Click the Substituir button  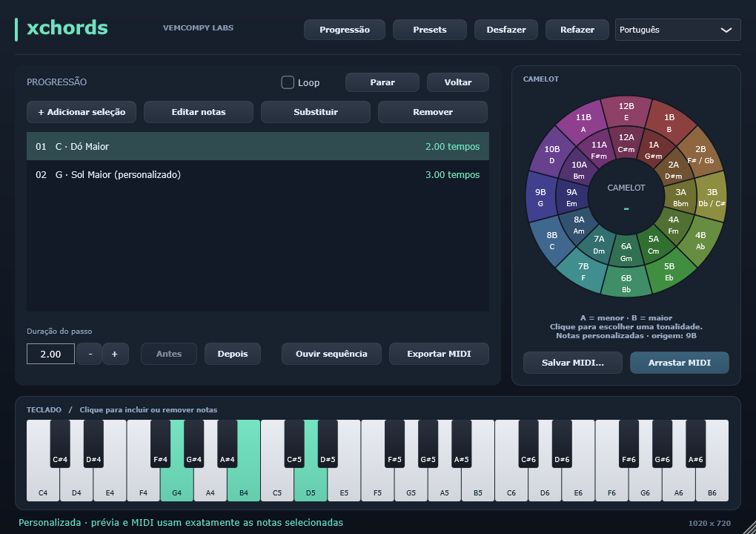[316, 112]
